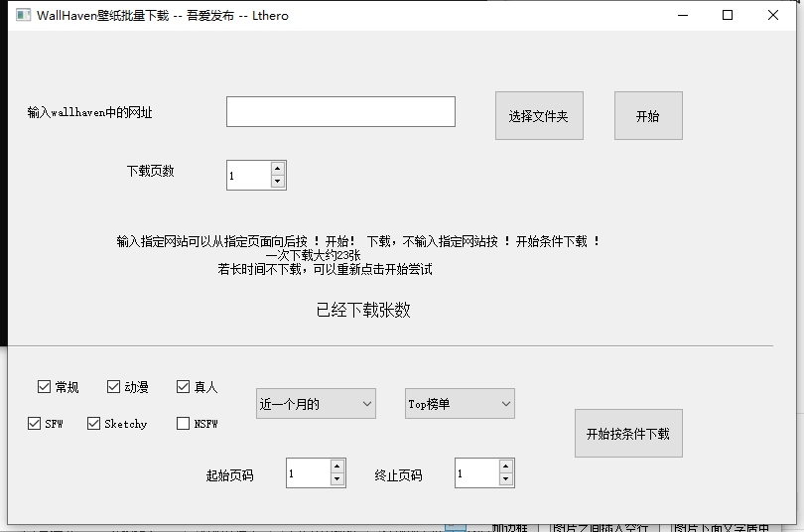Click the 起始页码 number field
Image resolution: width=804 pixels, height=532 pixels.
point(308,473)
